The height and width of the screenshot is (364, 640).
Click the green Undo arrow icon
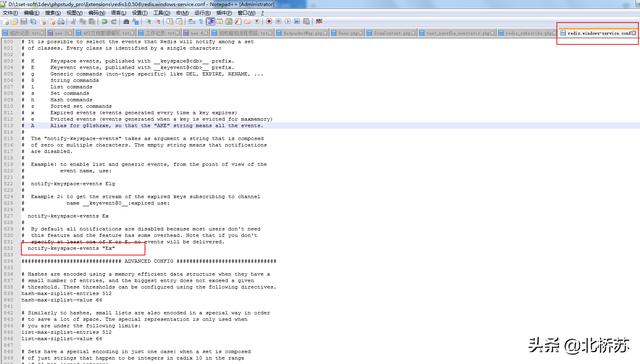[x=104, y=22]
